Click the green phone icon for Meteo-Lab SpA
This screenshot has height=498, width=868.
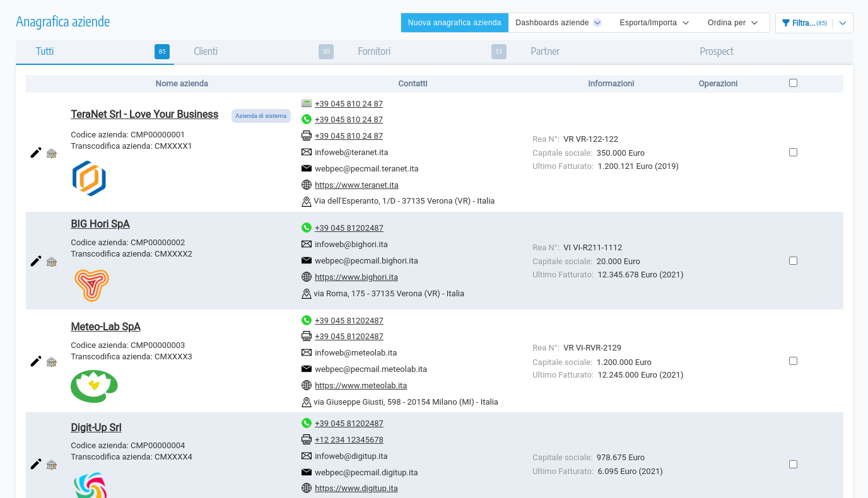(307, 320)
